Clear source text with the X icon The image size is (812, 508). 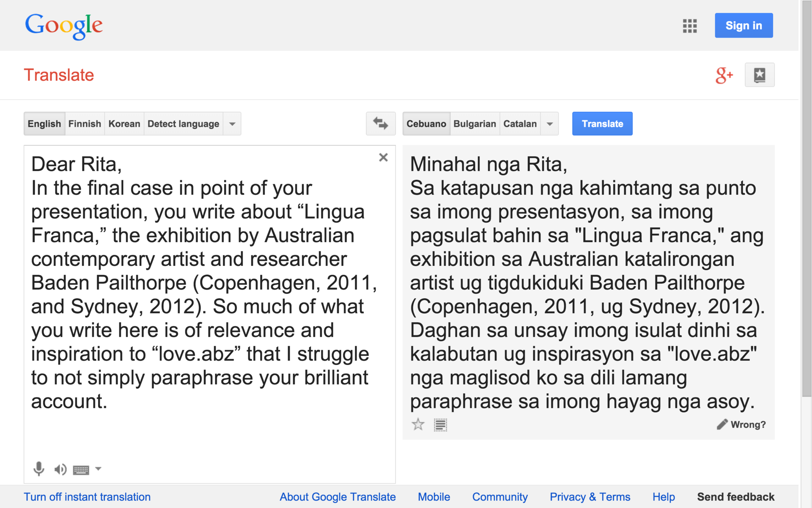click(383, 157)
